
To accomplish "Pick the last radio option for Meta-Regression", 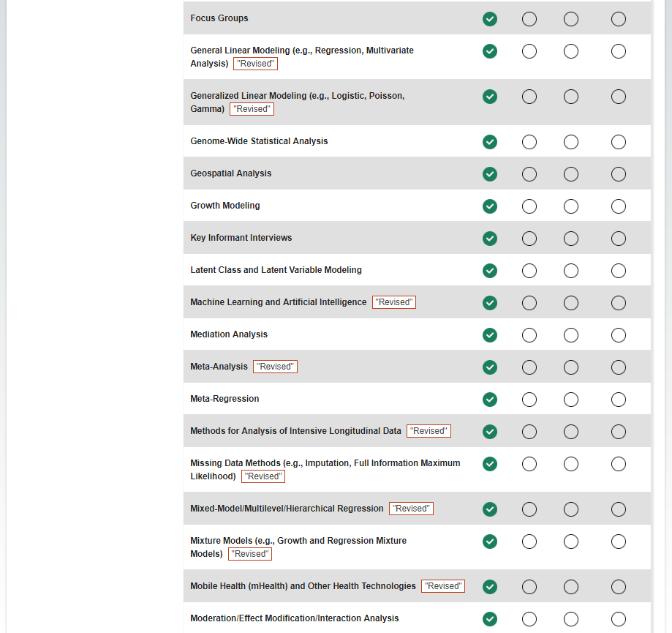I will pos(619,400).
